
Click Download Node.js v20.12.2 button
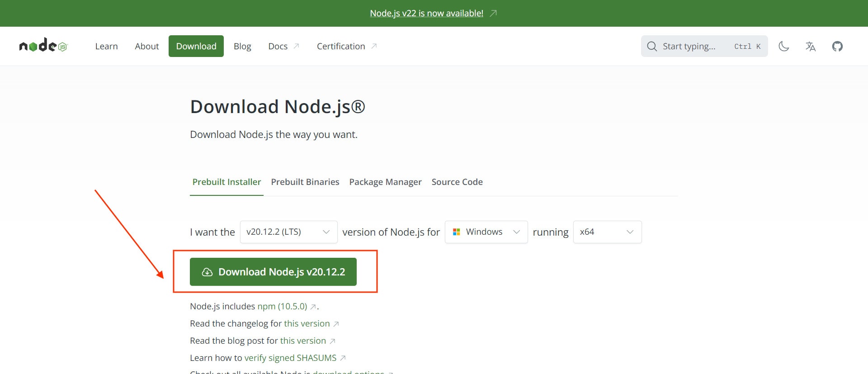point(273,272)
